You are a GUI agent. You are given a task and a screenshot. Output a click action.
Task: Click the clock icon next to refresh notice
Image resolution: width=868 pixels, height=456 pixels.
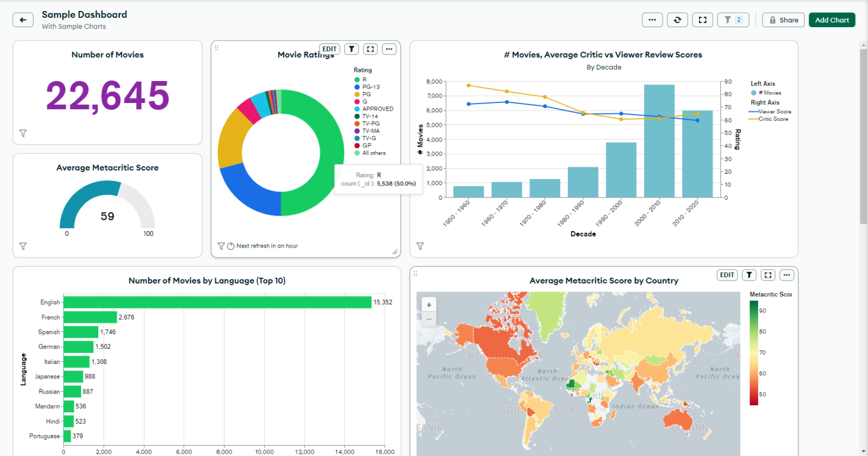(x=231, y=245)
